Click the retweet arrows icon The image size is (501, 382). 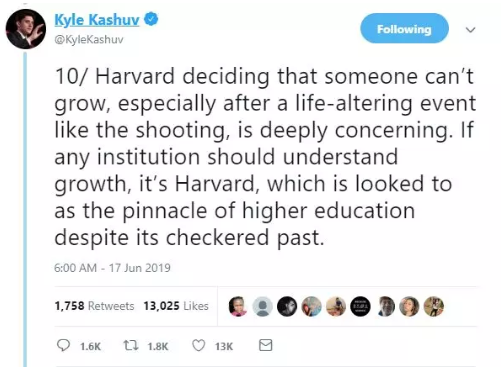(130, 345)
